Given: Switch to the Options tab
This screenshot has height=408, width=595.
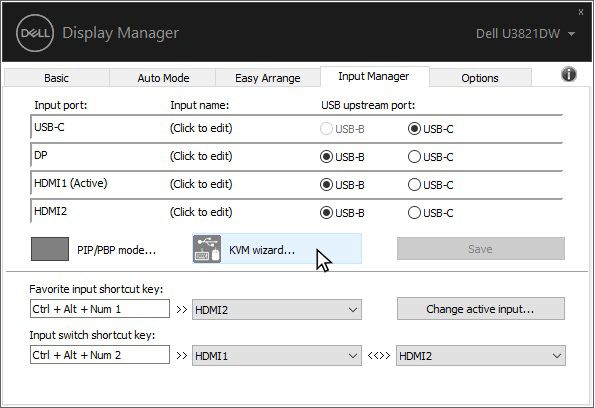Looking at the screenshot, I should click(x=480, y=78).
